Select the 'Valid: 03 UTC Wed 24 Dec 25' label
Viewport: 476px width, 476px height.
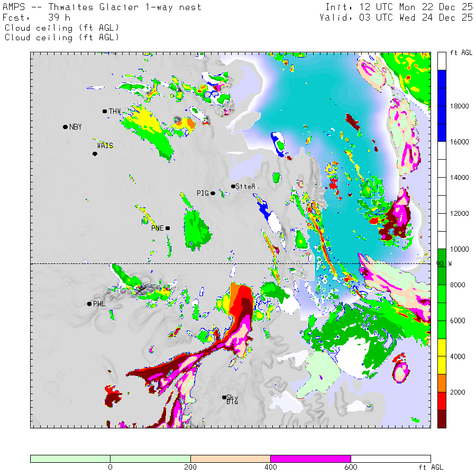396,17
